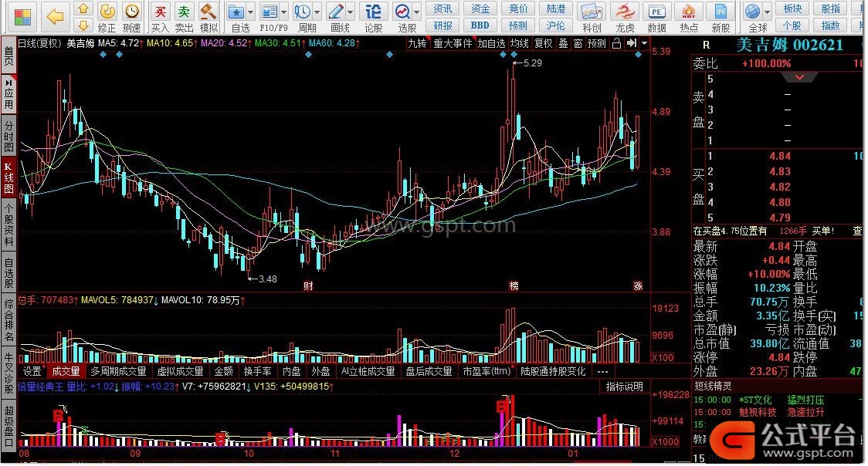Click the BBD button
Image resolution: width=868 pixels, height=466 pixels.
click(x=480, y=25)
